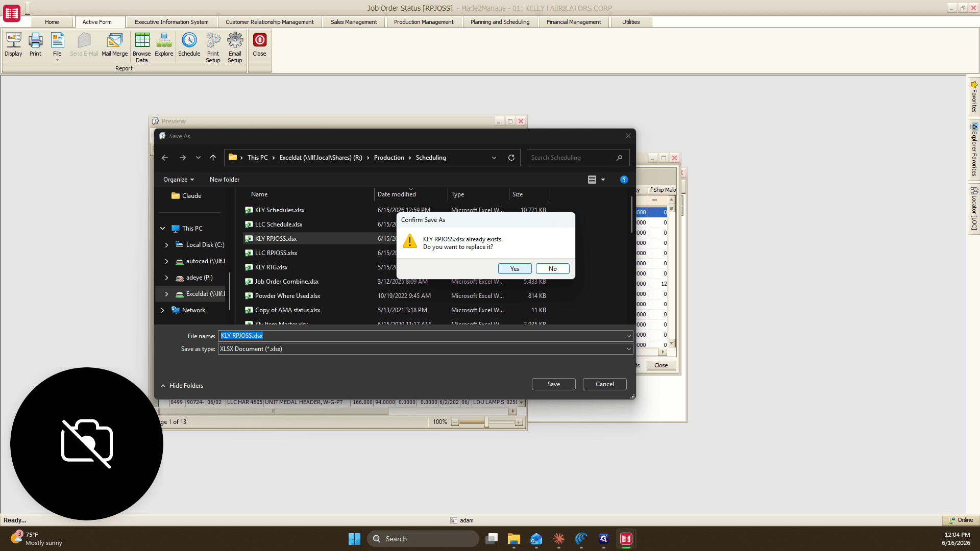The width and height of the screenshot is (980, 551).
Task: Expand the Local Disk (C:) node
Action: click(166, 245)
